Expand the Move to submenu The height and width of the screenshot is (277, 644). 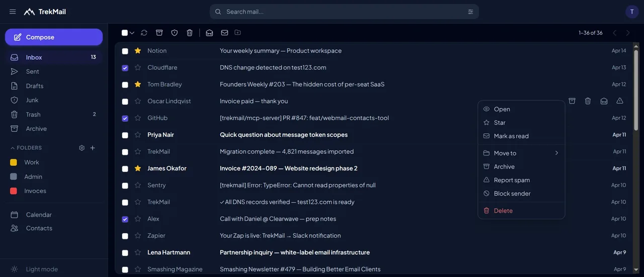point(521,153)
